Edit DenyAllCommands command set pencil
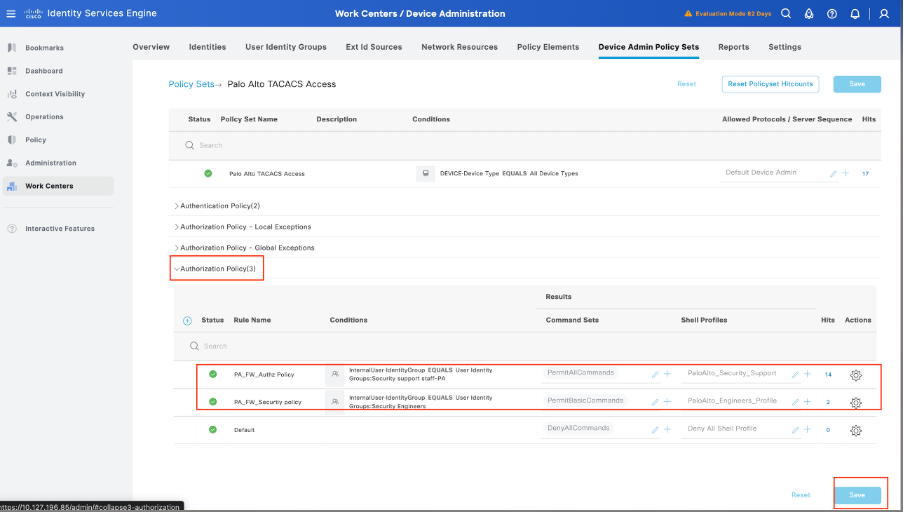Screen dimensions: 904x512 coord(655,430)
